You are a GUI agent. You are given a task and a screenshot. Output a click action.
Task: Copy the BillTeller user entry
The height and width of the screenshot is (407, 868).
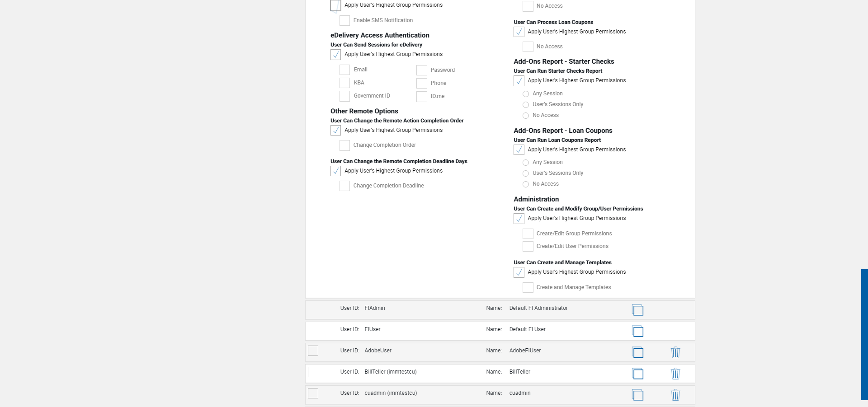pos(637,374)
